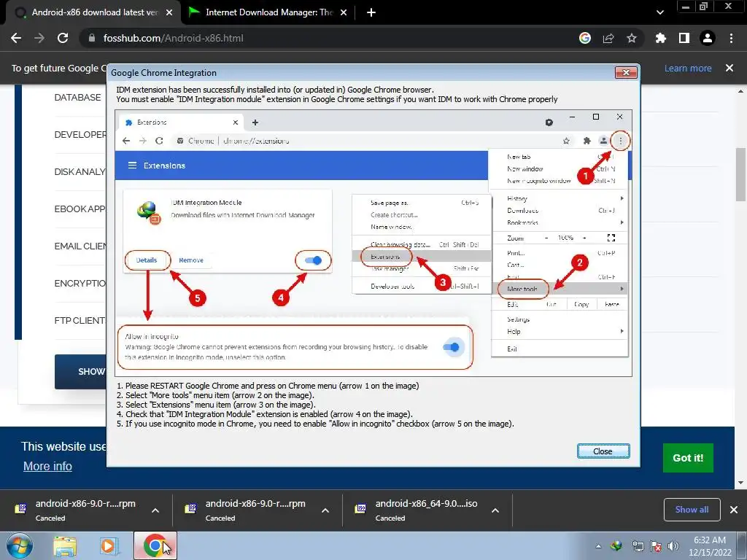Open Windows Explorer from taskbar

(65, 545)
